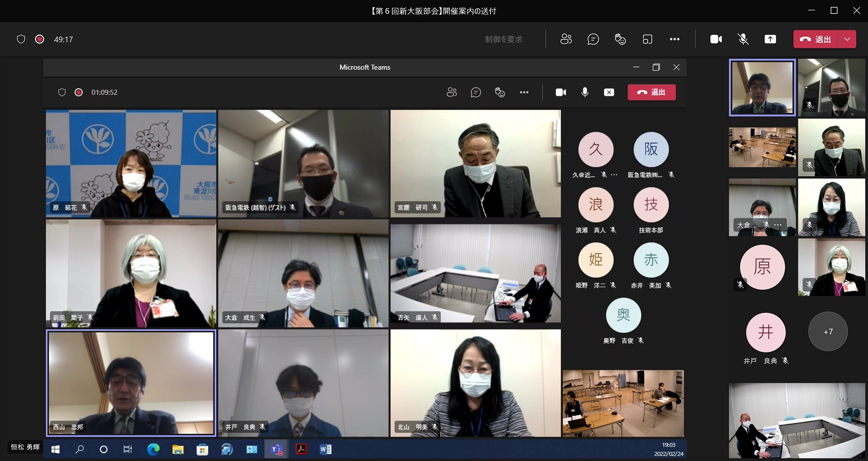Open the +7 additional participants overflow
Image resolution: width=868 pixels, height=461 pixels.
[x=828, y=332]
